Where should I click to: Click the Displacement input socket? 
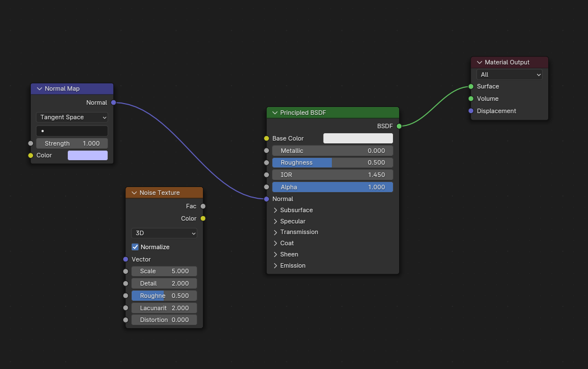(471, 111)
